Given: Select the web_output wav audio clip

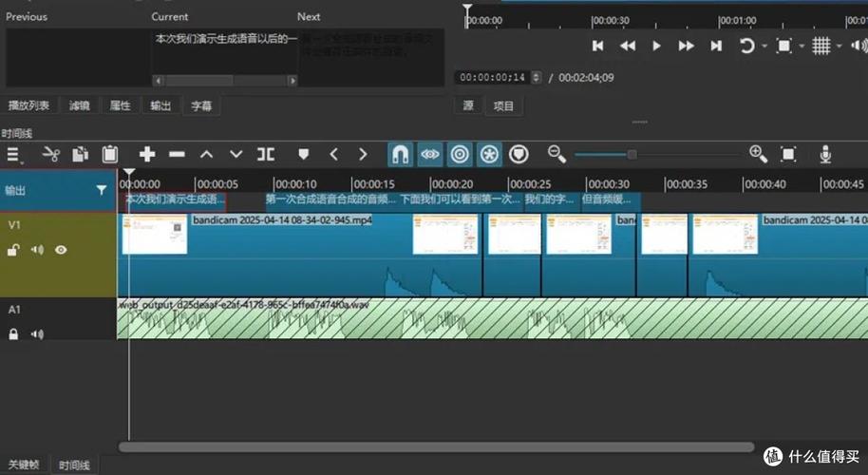Looking at the screenshot, I should [x=492, y=319].
